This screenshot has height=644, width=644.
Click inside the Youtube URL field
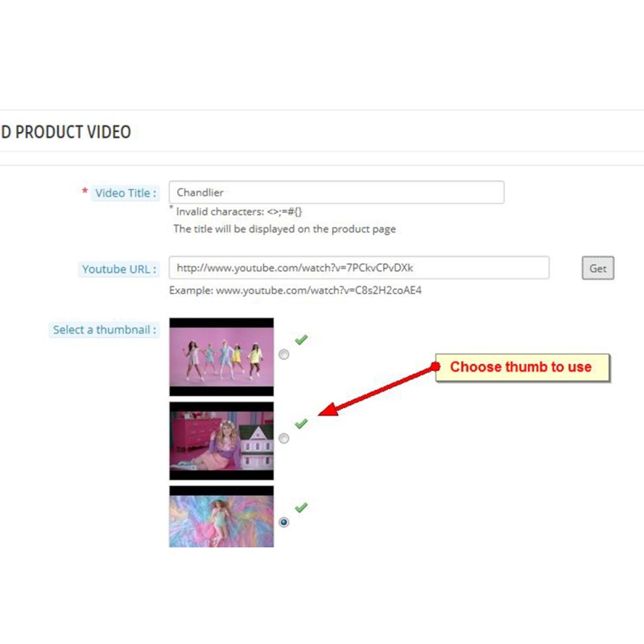[359, 268]
